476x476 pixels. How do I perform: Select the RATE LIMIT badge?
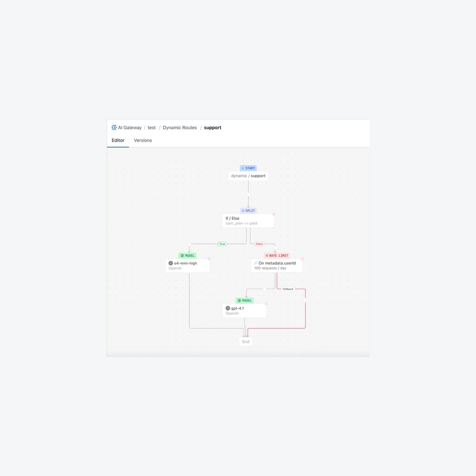277,255
